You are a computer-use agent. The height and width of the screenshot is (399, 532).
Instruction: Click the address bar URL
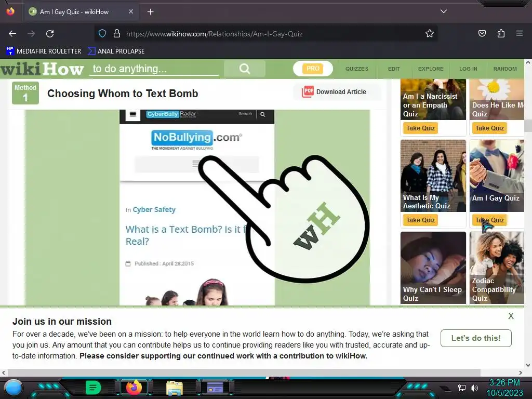point(214,34)
